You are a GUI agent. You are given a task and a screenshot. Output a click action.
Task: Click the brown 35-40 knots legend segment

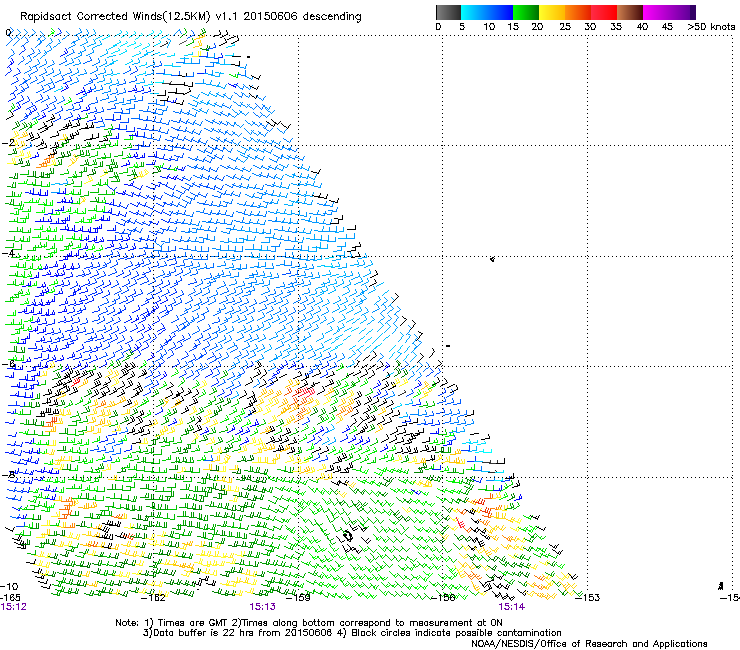click(x=630, y=12)
